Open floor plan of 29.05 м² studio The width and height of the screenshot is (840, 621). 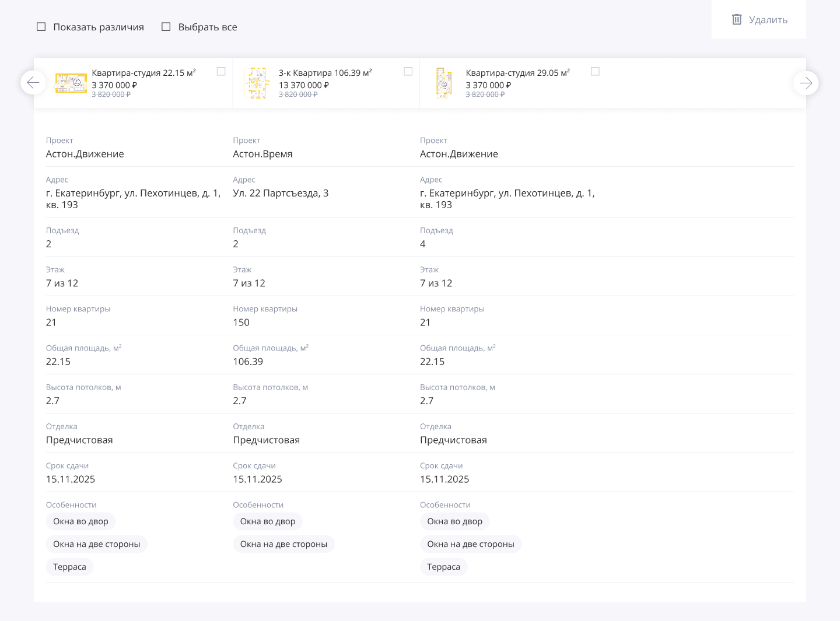(x=444, y=83)
